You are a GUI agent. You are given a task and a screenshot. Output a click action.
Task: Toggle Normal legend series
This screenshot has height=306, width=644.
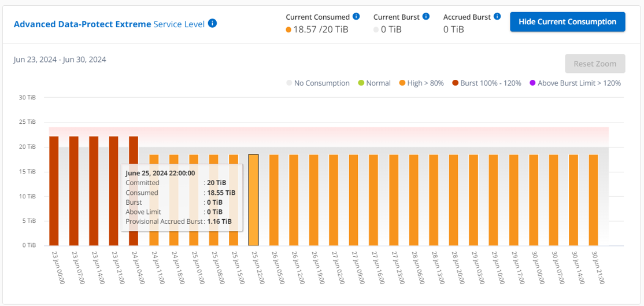pos(374,83)
